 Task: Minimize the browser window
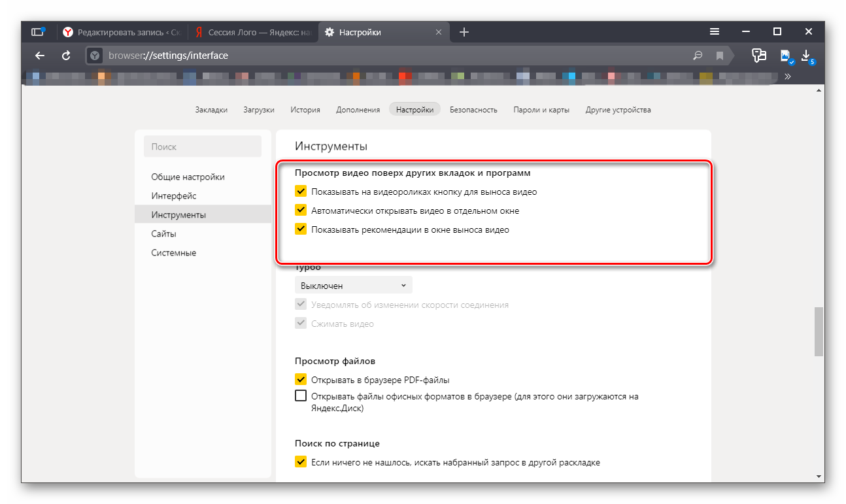pyautogui.click(x=746, y=31)
